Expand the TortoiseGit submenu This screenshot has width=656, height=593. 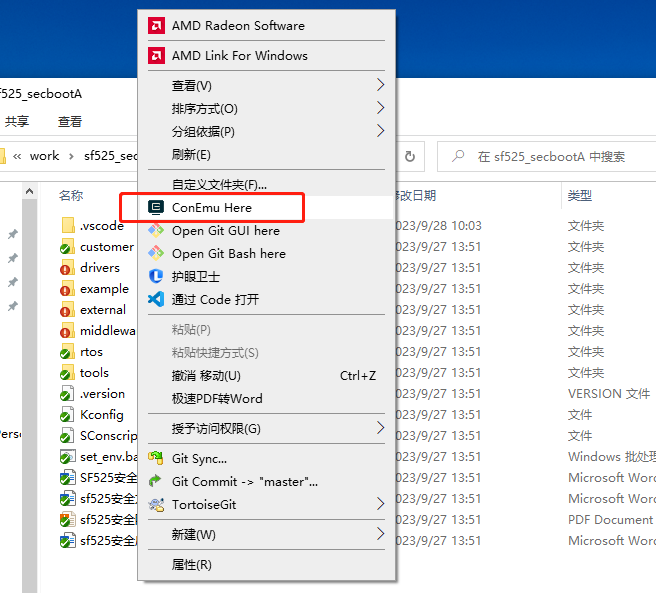[x=380, y=504]
